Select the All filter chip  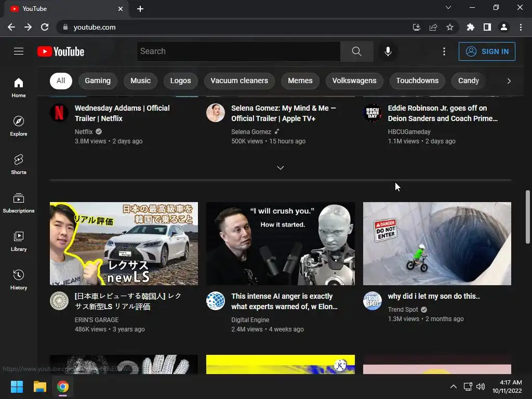click(x=61, y=81)
